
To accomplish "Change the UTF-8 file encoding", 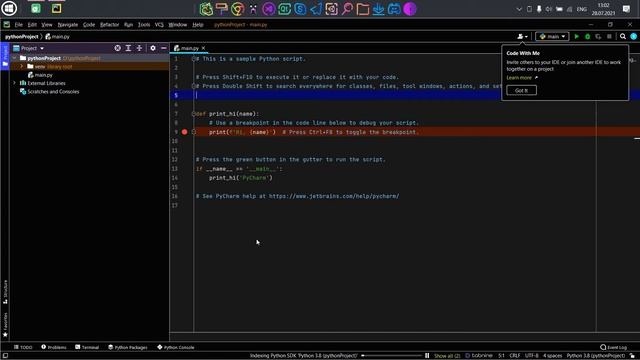I will pos(531,356).
